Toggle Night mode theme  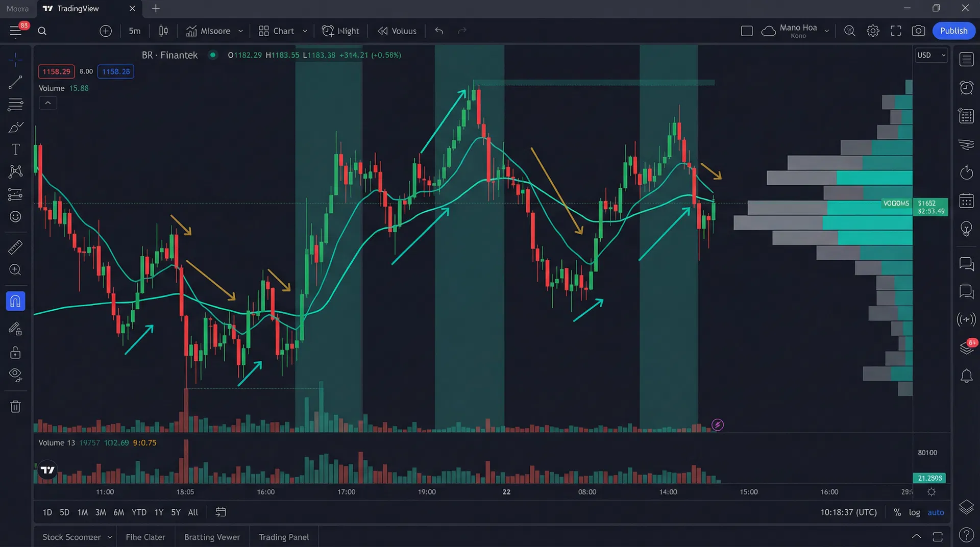tap(340, 31)
